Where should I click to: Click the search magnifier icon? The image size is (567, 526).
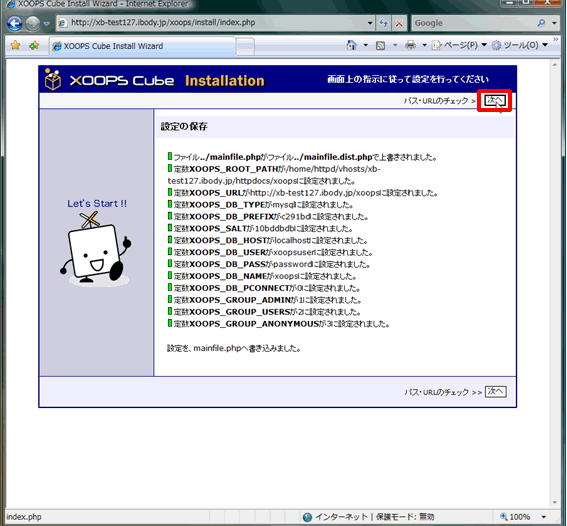541,23
